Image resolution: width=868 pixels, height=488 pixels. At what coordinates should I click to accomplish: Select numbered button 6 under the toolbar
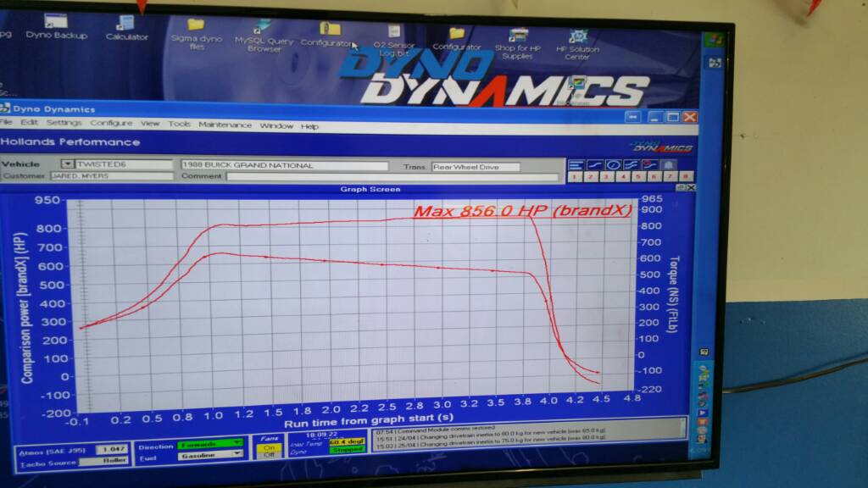pyautogui.click(x=654, y=176)
